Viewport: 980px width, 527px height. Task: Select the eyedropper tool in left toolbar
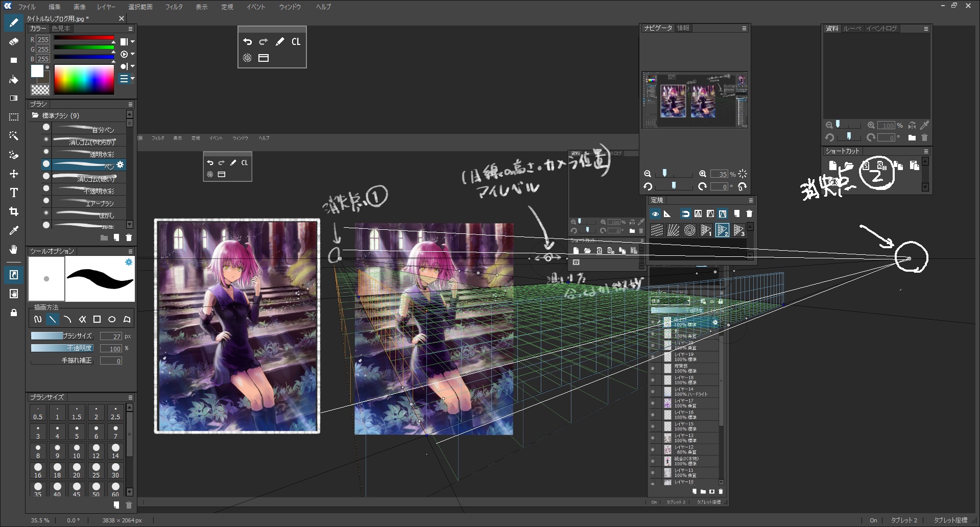click(14, 230)
